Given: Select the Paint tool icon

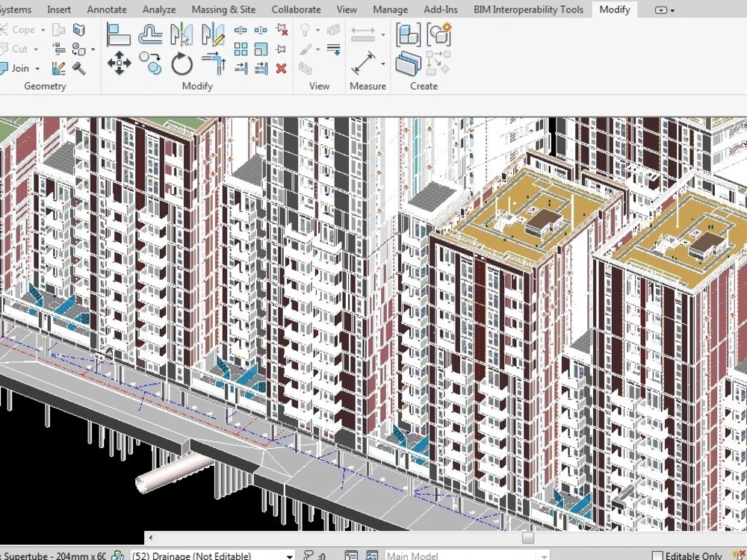Looking at the screenshot, I should [79, 49].
